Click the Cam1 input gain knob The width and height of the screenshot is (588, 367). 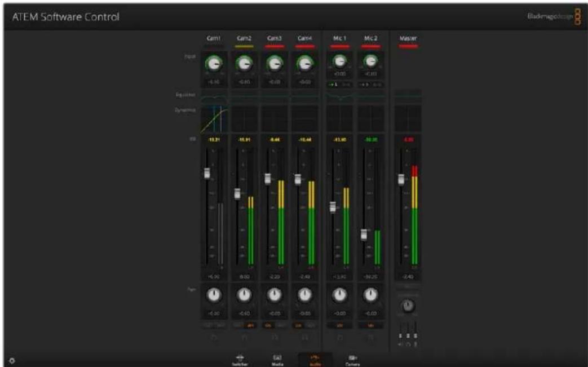pos(214,64)
